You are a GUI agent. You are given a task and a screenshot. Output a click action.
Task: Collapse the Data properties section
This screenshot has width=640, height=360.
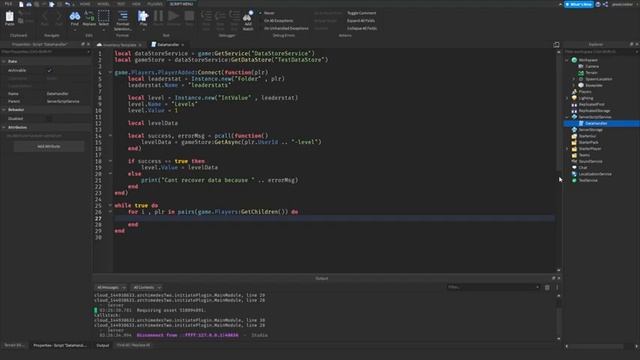pyautogui.click(x=4, y=61)
